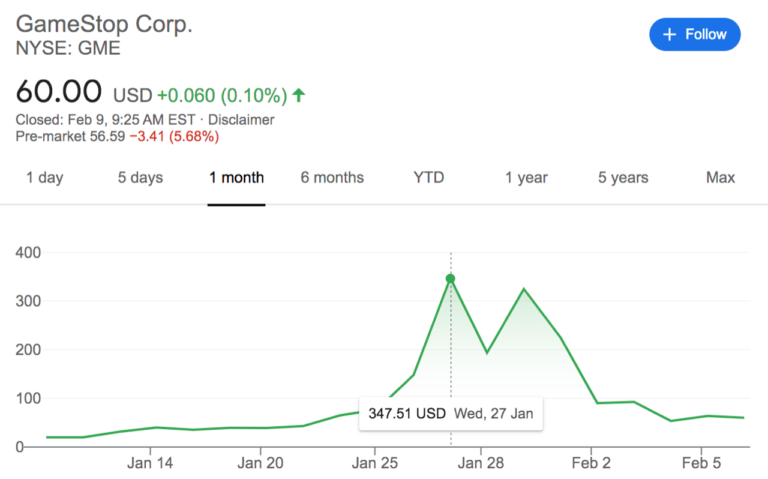Click the plus icon inside Follow
This screenshot has width=768, height=479.
[x=670, y=34]
